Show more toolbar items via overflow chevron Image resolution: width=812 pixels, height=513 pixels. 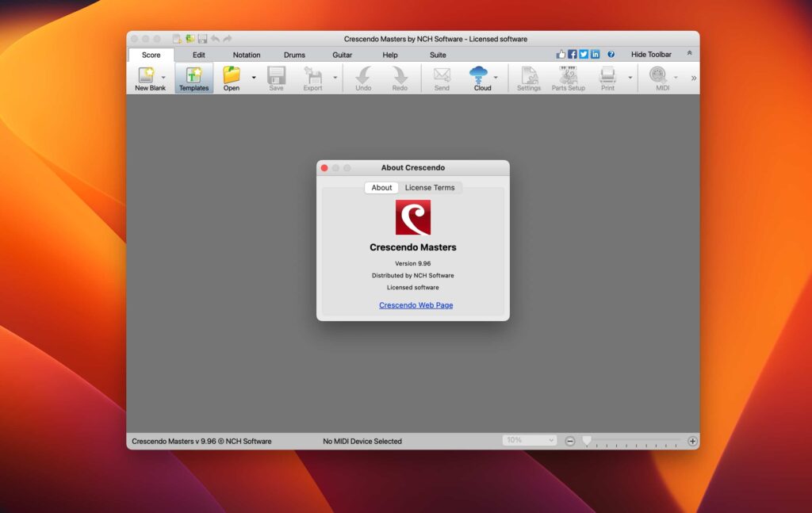pos(694,78)
